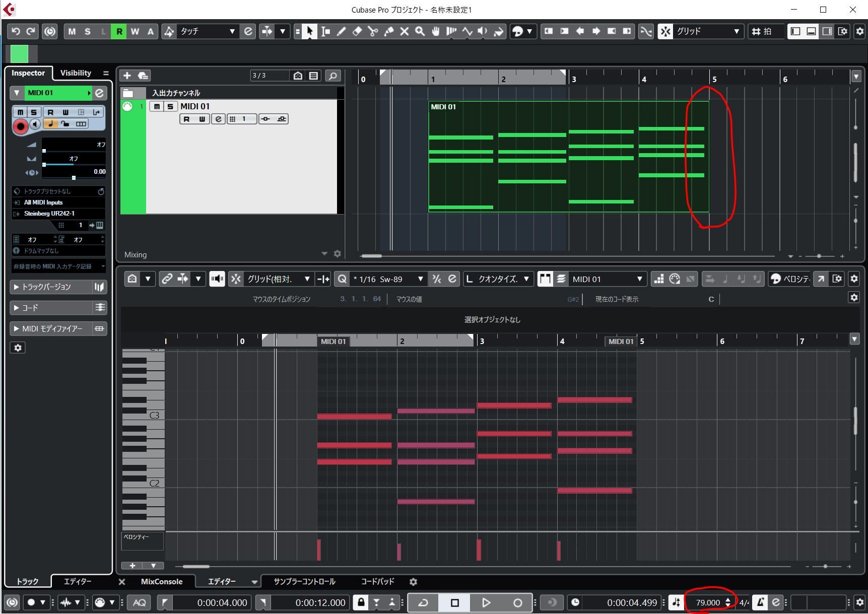Click the Quantize Q icon

coord(342,279)
